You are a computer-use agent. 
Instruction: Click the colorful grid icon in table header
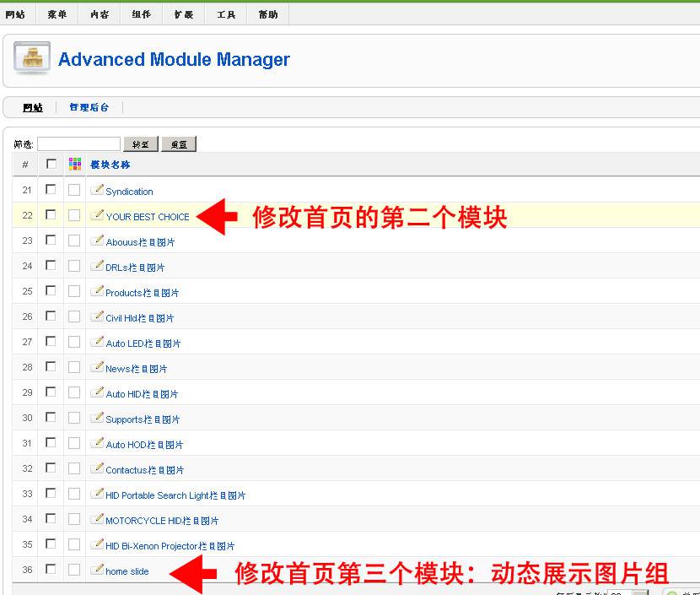pyautogui.click(x=74, y=164)
